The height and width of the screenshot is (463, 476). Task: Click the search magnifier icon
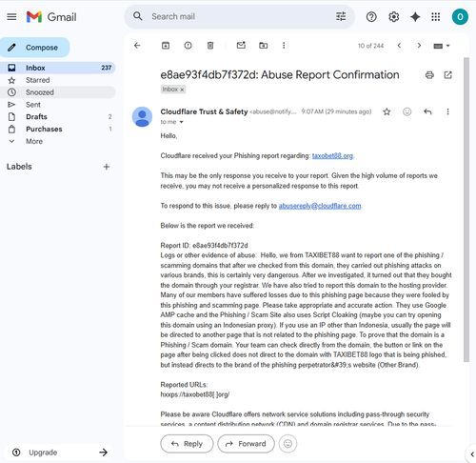[x=138, y=16]
